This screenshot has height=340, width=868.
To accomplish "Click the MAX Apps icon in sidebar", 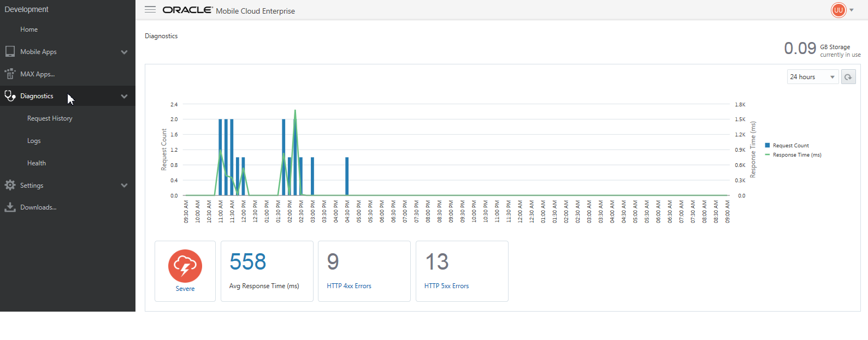I will pos(10,74).
